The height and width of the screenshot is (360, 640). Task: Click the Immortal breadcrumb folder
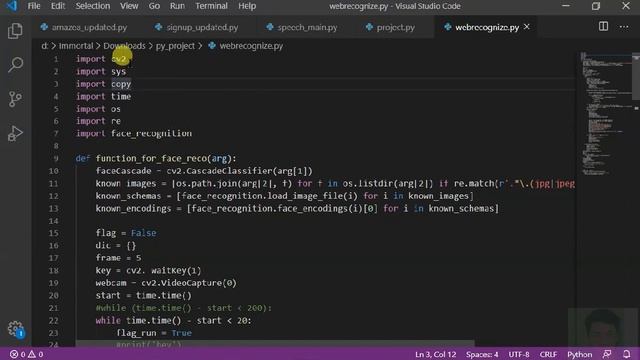pyautogui.click(x=76, y=46)
